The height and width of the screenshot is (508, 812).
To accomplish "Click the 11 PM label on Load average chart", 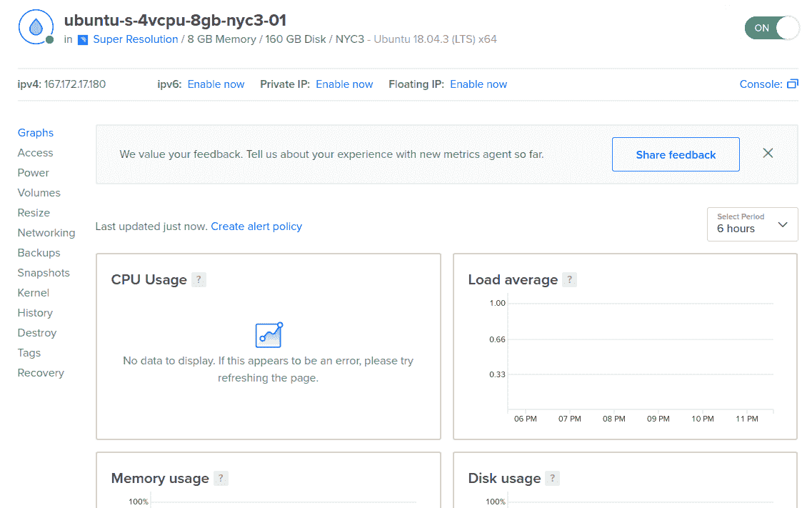I will 747,419.
